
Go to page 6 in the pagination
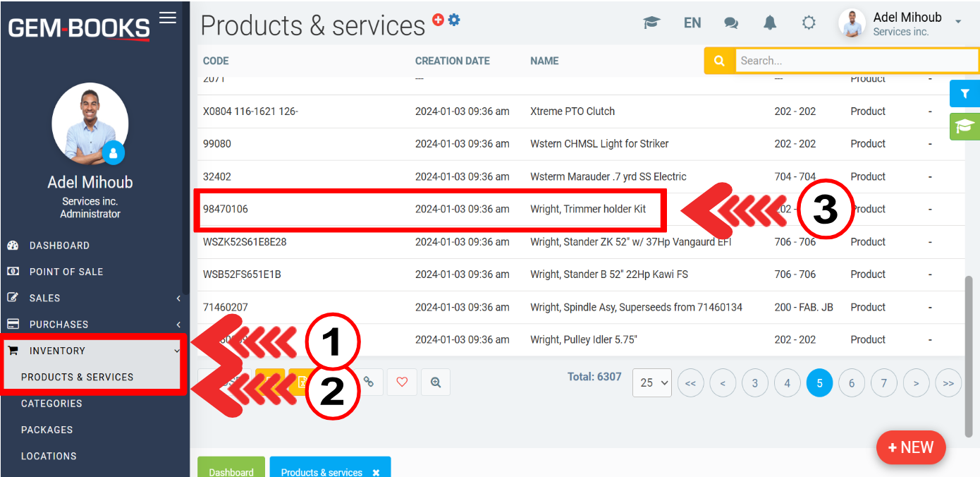[x=852, y=383]
